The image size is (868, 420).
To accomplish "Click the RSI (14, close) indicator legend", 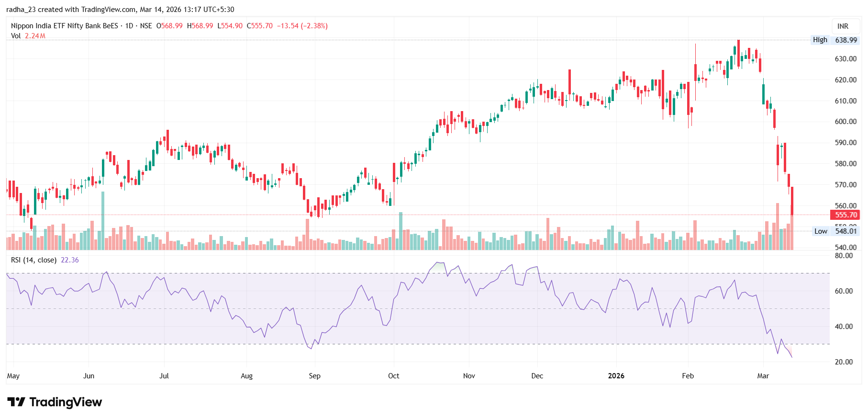I will [x=33, y=260].
